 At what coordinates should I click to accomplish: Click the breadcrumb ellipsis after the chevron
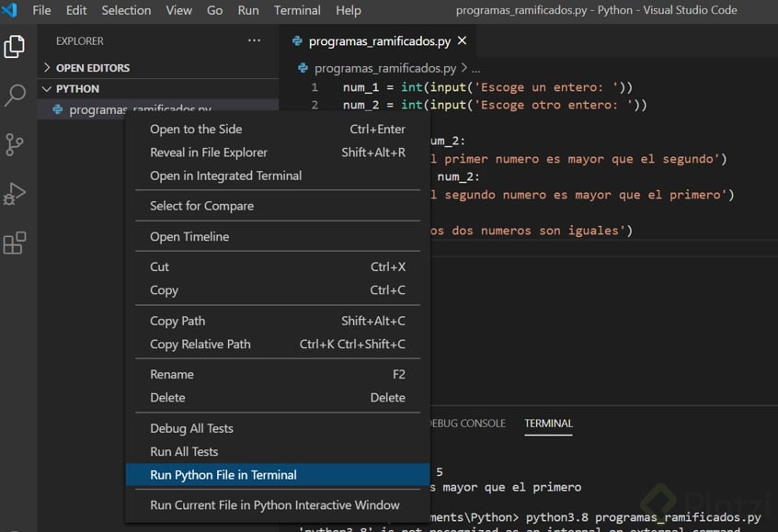[x=475, y=69]
